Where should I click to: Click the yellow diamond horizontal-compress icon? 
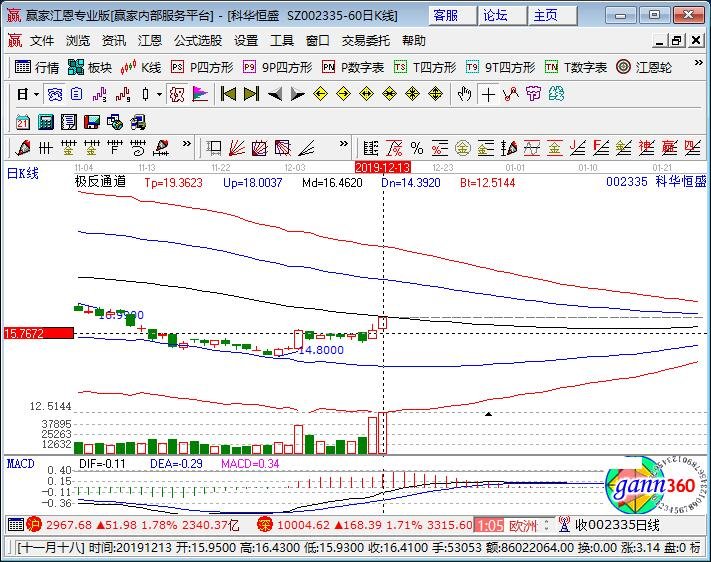pyautogui.click(x=390, y=94)
